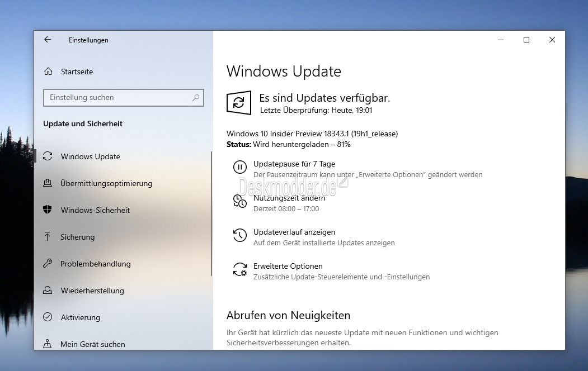The width and height of the screenshot is (588, 371).
Task: Open Erweiterte Optionen
Action: tap(288, 266)
